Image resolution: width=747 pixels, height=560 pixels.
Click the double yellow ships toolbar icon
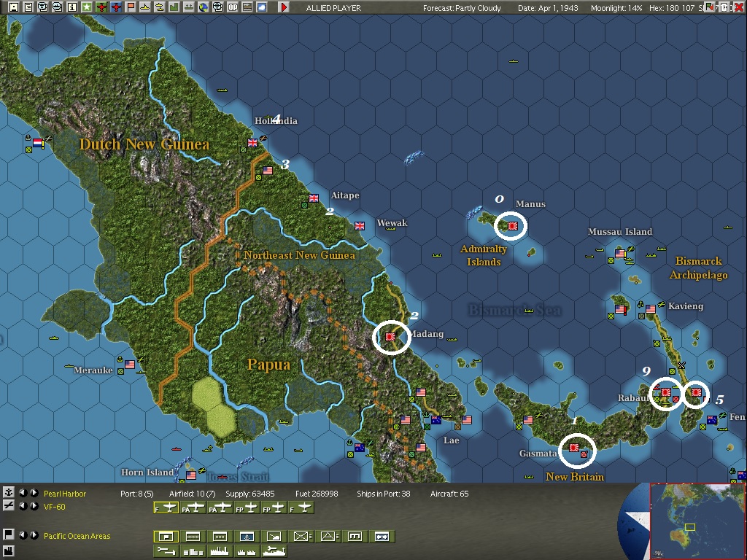click(160, 7)
